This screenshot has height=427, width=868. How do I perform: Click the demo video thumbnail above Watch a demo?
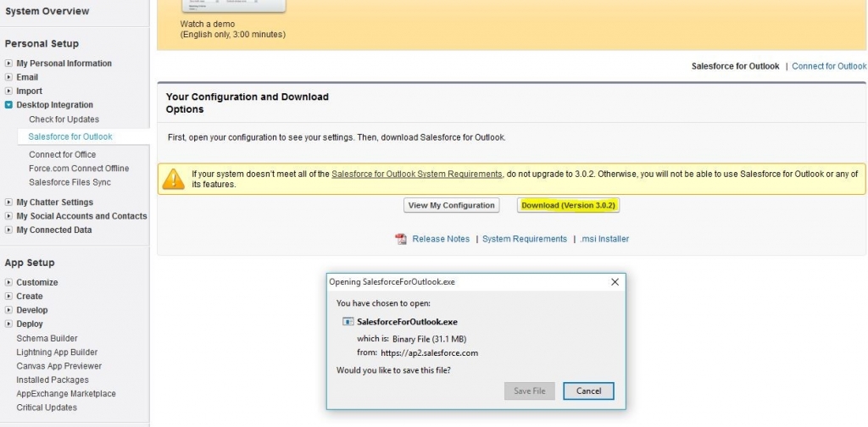[x=234, y=6]
